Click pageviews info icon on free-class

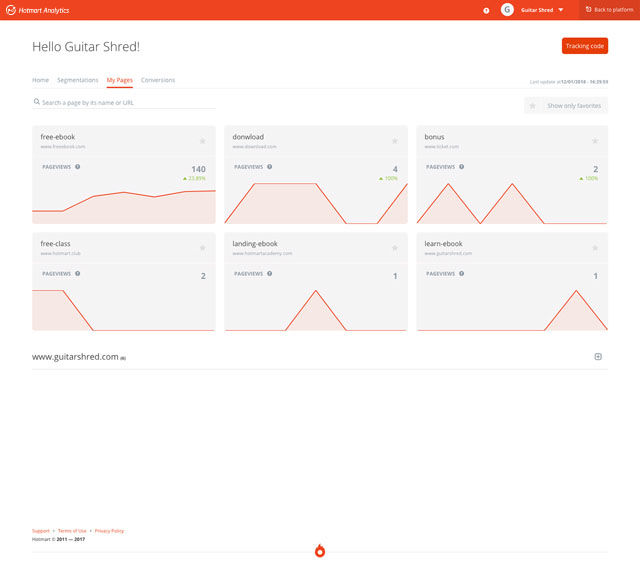[78, 274]
